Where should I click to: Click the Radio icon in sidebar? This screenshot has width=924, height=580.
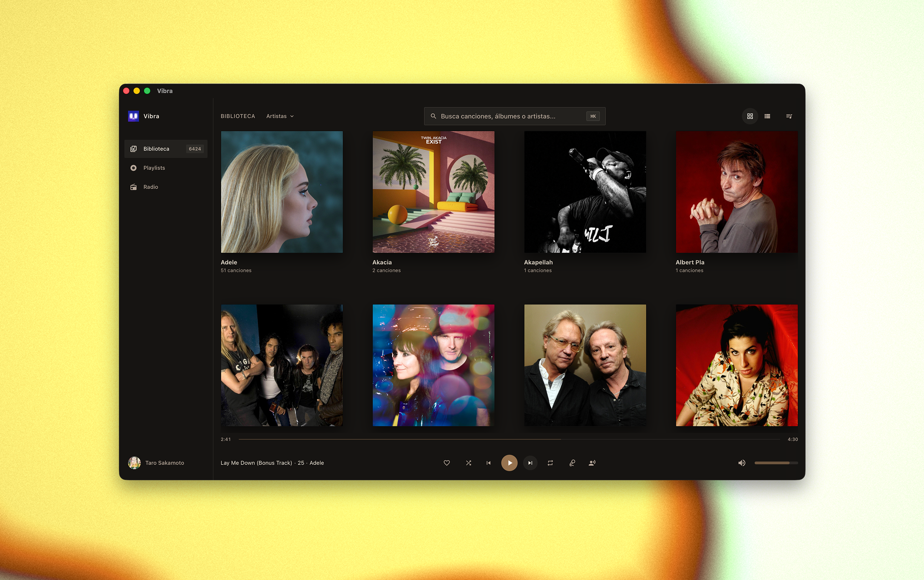133,187
